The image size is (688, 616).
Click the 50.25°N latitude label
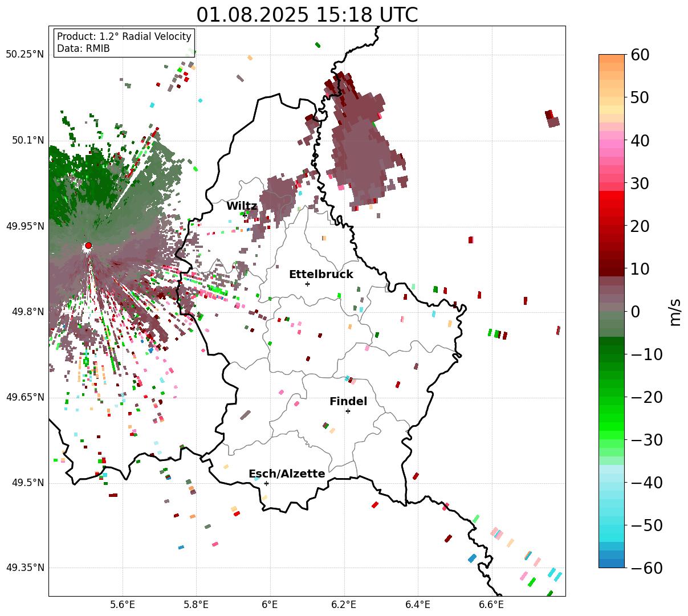[25, 55]
